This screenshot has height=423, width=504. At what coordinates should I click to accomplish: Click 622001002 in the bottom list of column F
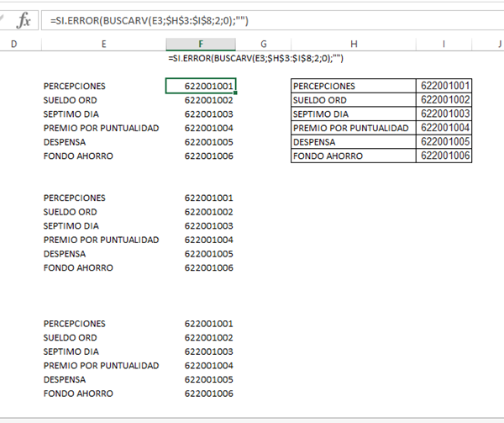point(209,338)
